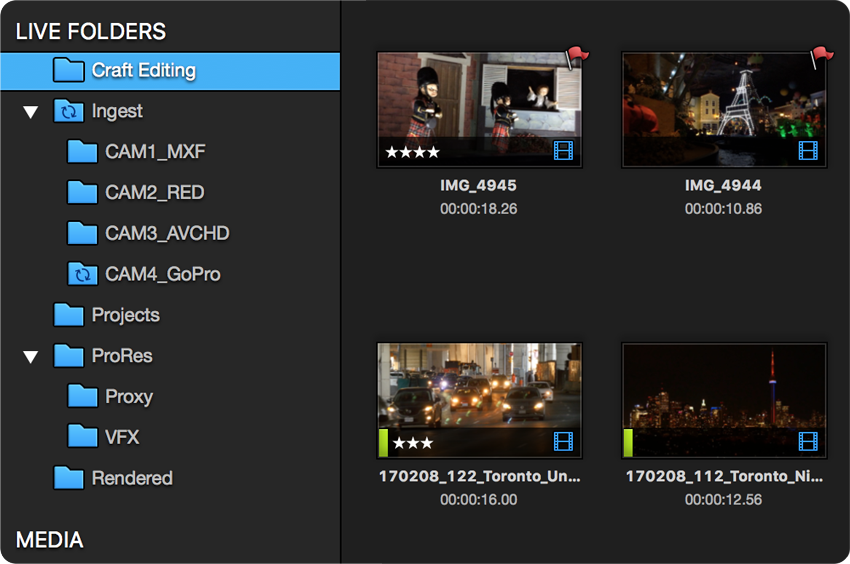850x564 pixels.
Task: Open the CAM2_RED folder
Action: [x=154, y=193]
